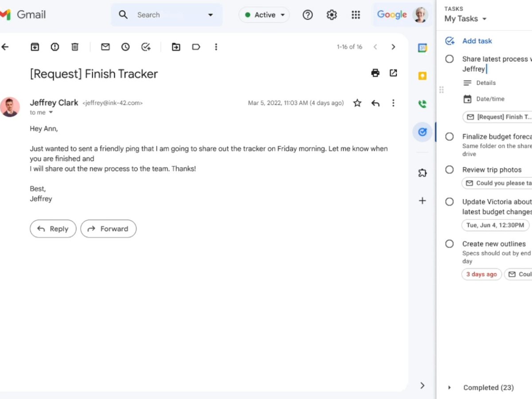Viewport: 532px width, 399px height.
Task: Archive the open email
Action: pyautogui.click(x=35, y=47)
